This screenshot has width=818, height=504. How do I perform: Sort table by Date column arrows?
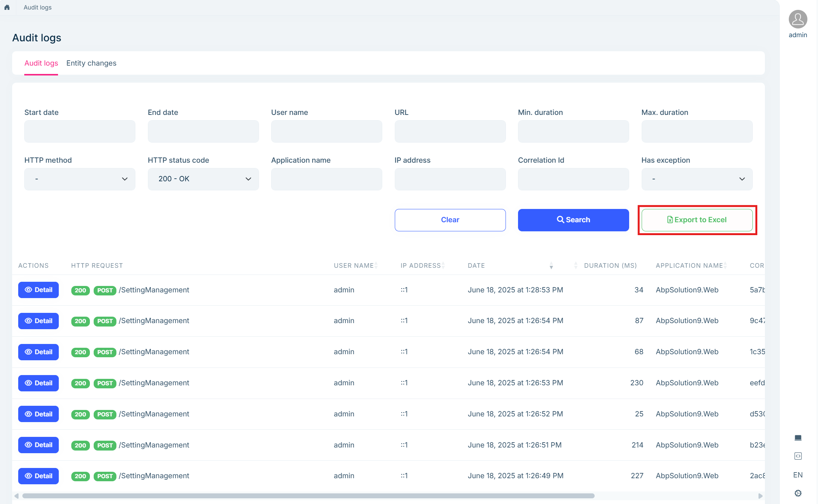(x=551, y=265)
